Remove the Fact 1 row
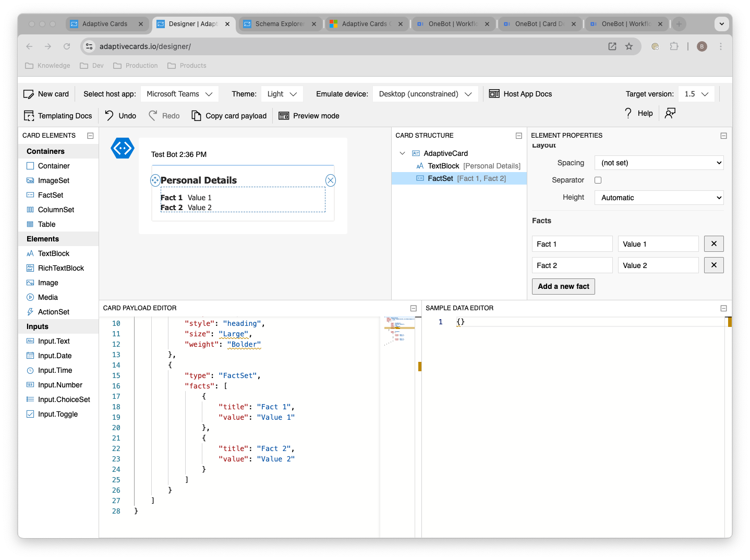 (x=714, y=244)
